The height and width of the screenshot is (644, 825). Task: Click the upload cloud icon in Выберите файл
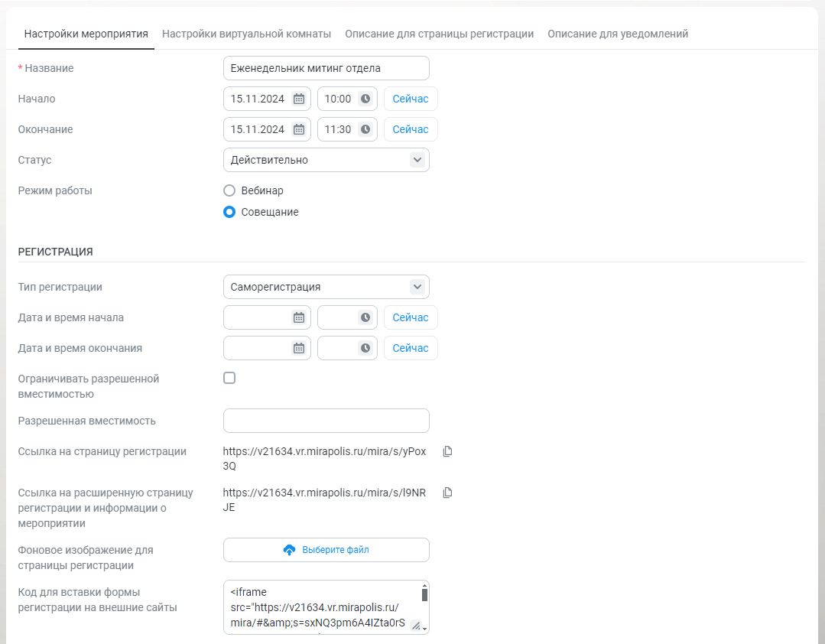[x=289, y=550]
